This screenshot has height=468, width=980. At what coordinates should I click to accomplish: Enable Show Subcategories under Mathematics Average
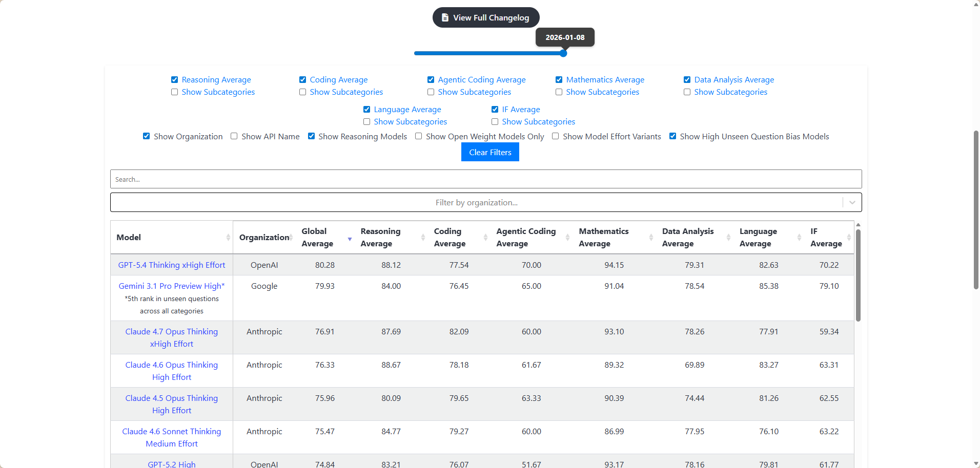click(559, 92)
